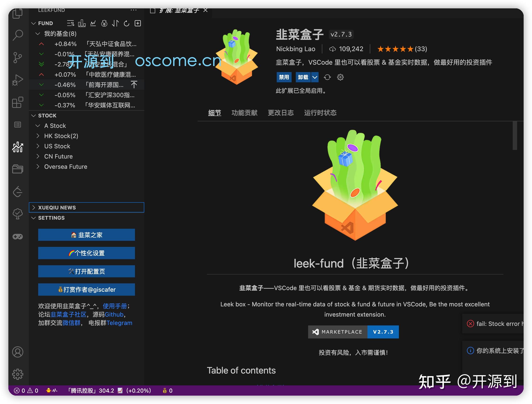The image size is (532, 404).
Task: Click the chick pulse status bar icon
Action: coord(51,391)
